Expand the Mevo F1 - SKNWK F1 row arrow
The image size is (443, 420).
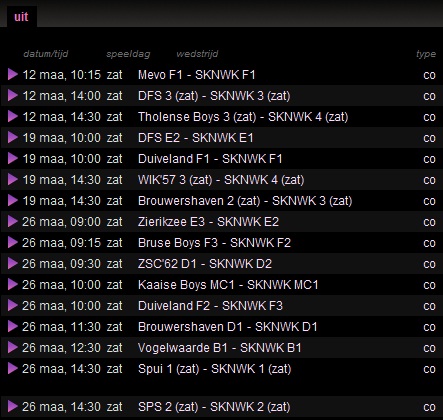coord(13,74)
